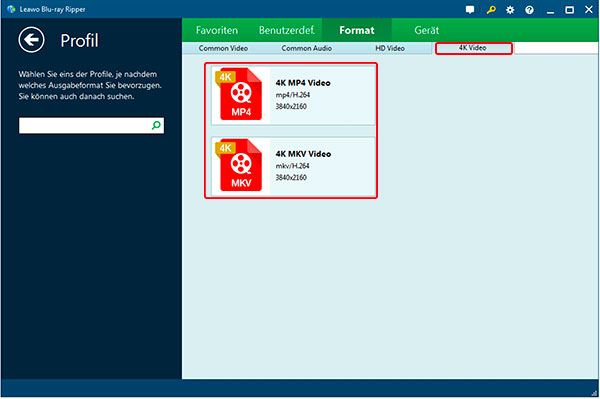Click 3840x2160 under 4K MKV Video
The image size is (600, 399).
(x=291, y=178)
